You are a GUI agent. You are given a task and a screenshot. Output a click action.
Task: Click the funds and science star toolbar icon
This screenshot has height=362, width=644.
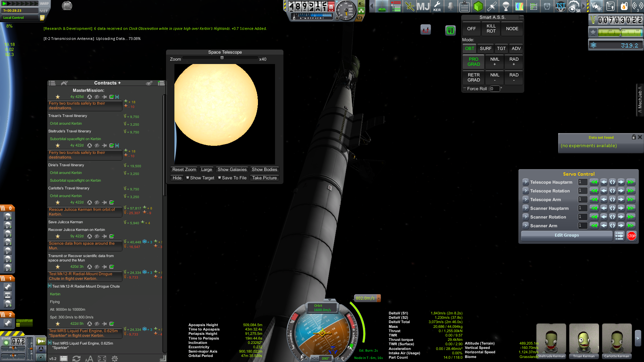click(x=597, y=6)
